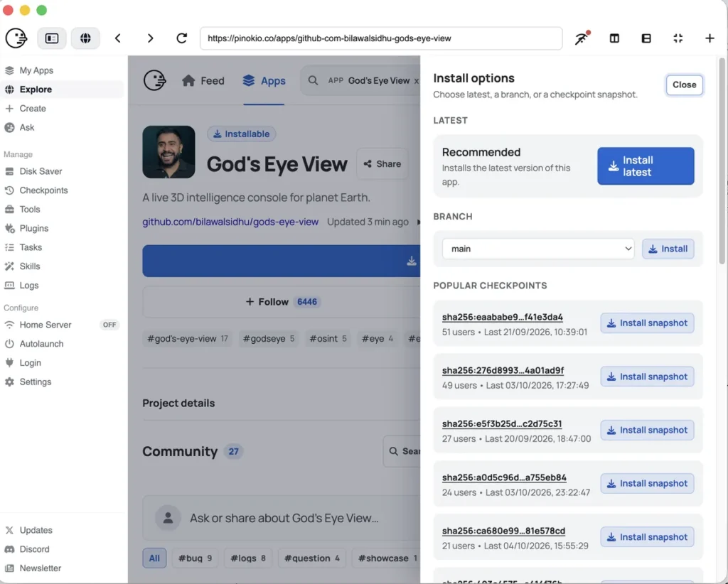Install snapshot for sha256:276d8993…4a01ad9f
This screenshot has width=728, height=584.
pyautogui.click(x=647, y=377)
